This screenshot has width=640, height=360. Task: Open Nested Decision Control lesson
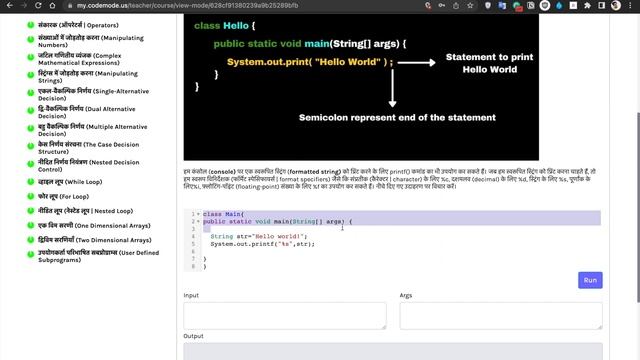click(89, 165)
